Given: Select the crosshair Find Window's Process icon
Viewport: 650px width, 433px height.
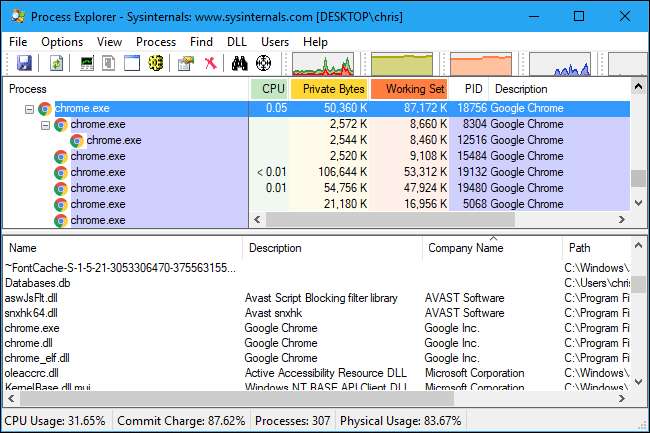Looking at the screenshot, I should point(264,63).
